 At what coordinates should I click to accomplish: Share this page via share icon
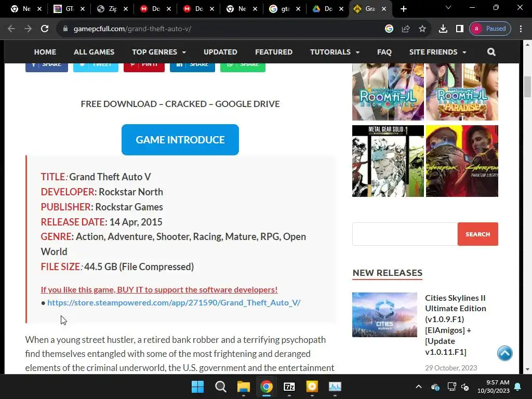pos(405,29)
